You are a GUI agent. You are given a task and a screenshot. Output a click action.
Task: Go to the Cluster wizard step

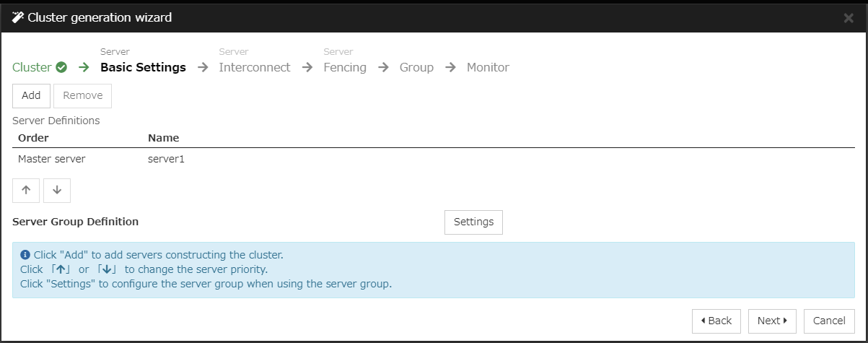pyautogui.click(x=32, y=67)
